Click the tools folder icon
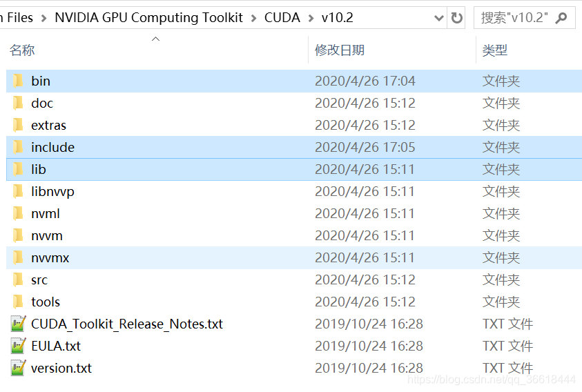The image size is (582, 392). (18, 302)
